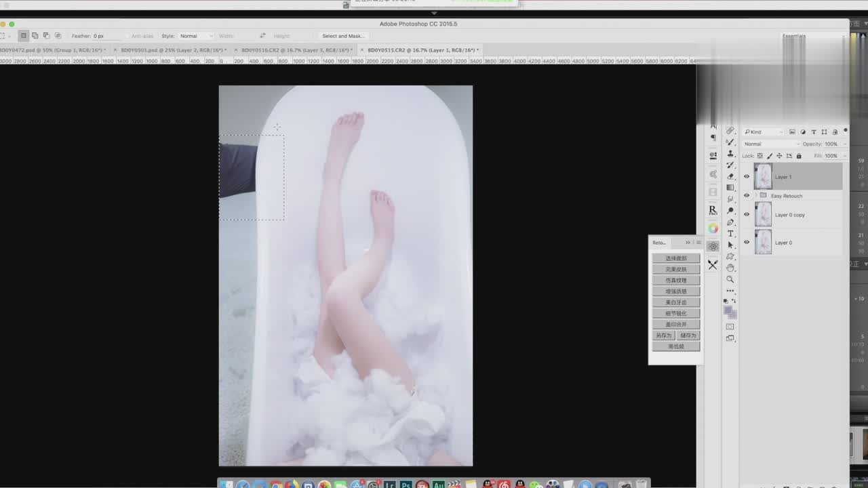
Task: Toggle Lock transparent pixels
Action: click(760, 156)
